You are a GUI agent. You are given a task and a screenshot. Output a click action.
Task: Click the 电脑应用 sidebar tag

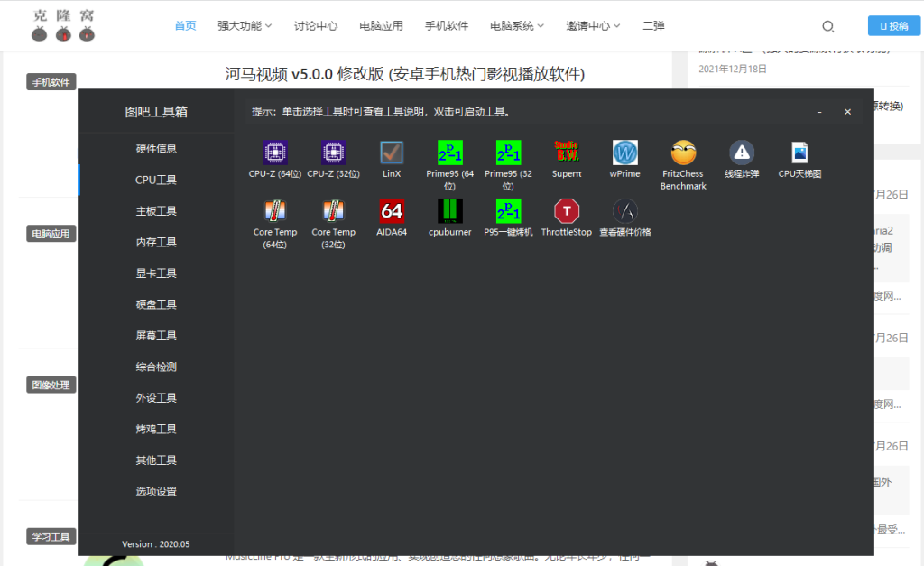click(x=51, y=234)
